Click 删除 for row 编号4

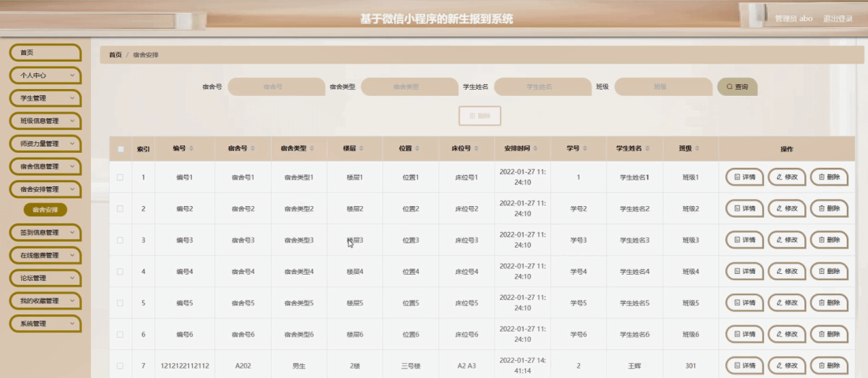829,271
